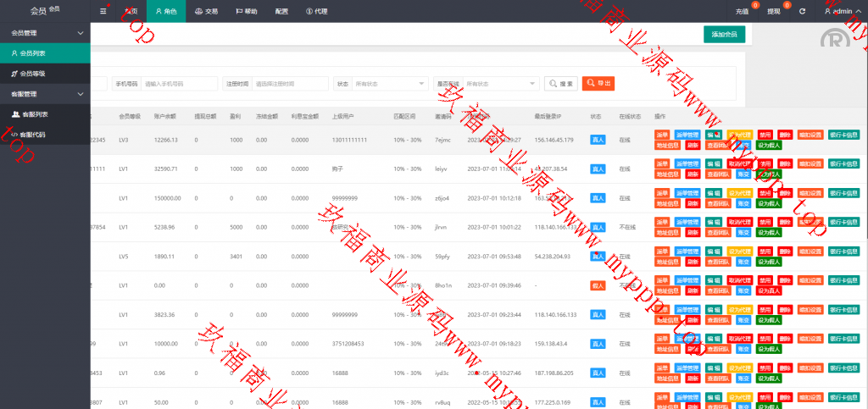868x409 pixels.
Task: Click the refresh icon in top bar
Action: [x=802, y=11]
